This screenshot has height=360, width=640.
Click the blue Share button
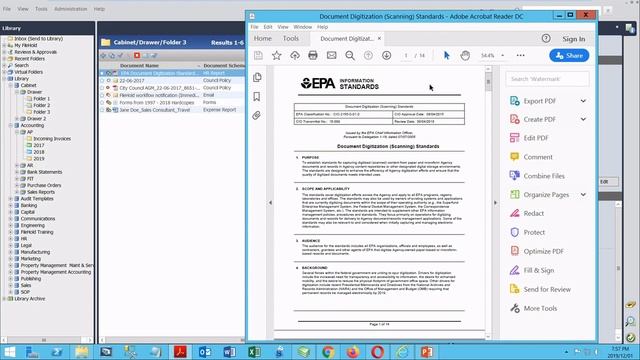569,55
